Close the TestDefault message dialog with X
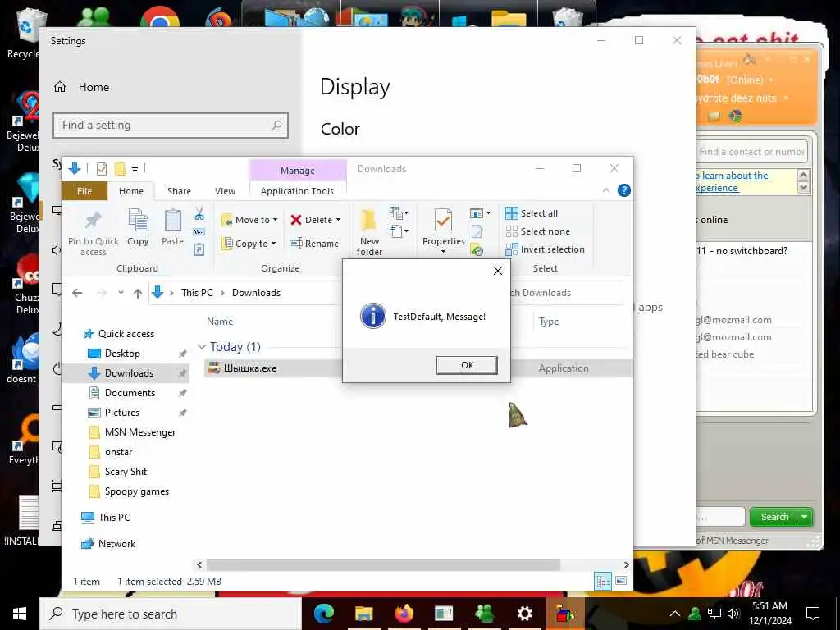Image resolution: width=840 pixels, height=630 pixels. 498,271
